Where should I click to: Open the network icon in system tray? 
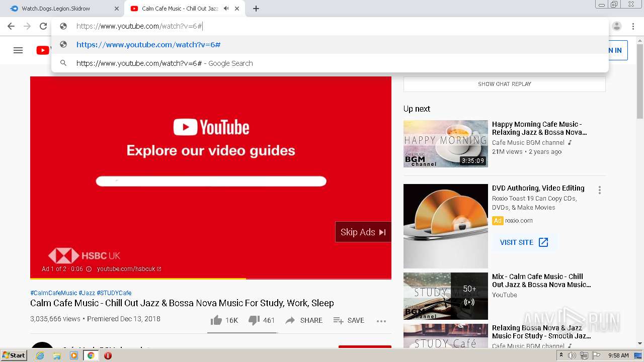point(584,355)
